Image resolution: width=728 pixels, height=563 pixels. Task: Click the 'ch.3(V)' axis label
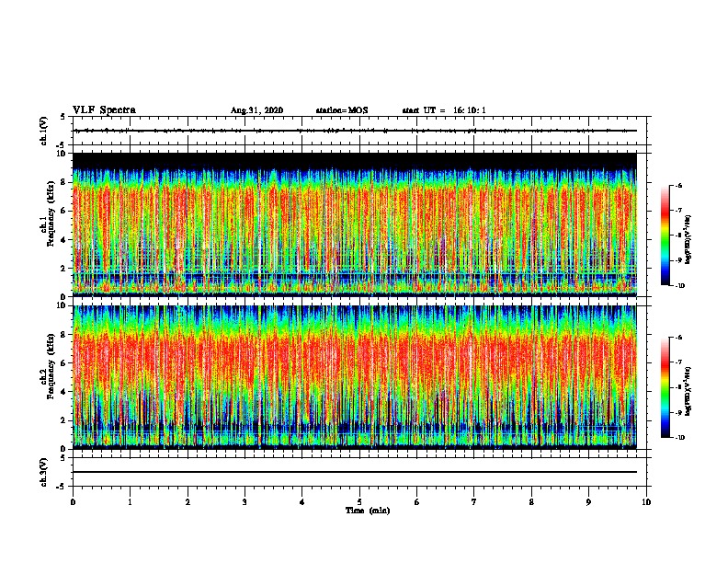[43, 472]
